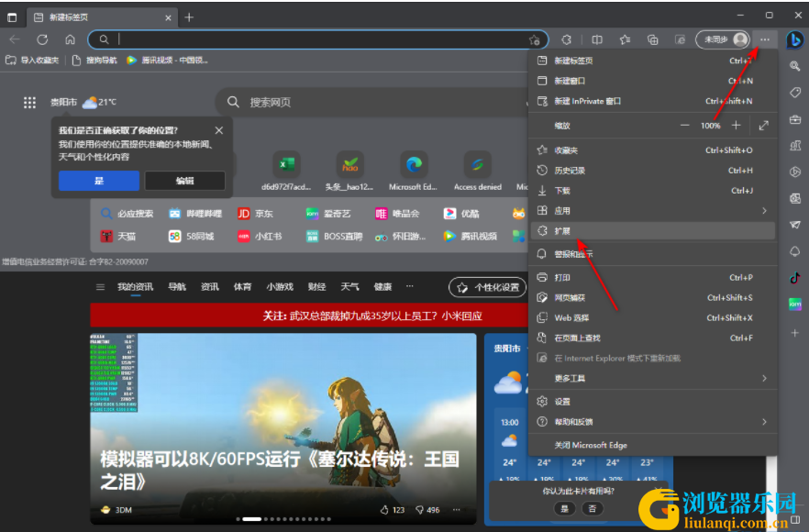Image resolution: width=809 pixels, height=532 pixels.
Task: Choose 新建 InPrivate 窗口 from the menu
Action: pos(653,101)
